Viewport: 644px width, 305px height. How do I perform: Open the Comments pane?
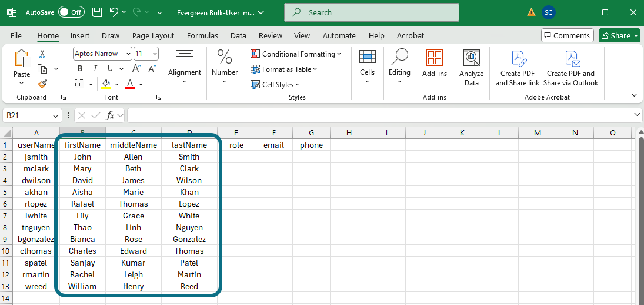(x=567, y=35)
